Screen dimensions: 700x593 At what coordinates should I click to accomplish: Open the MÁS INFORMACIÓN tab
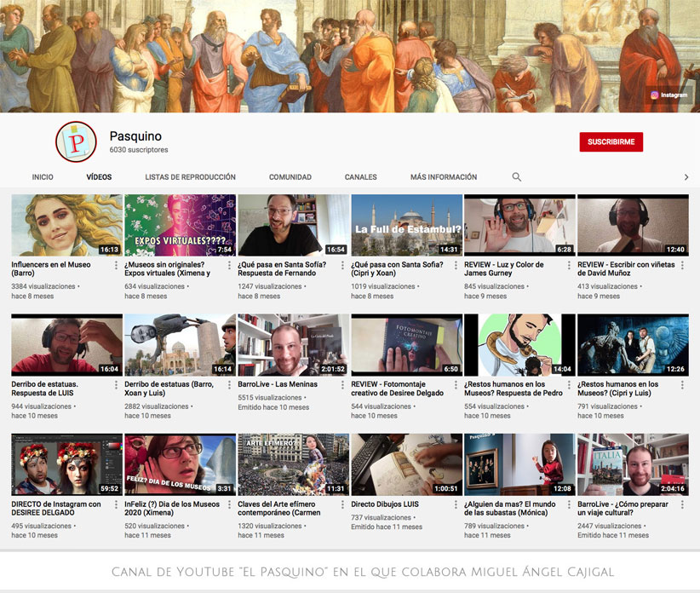click(x=444, y=177)
